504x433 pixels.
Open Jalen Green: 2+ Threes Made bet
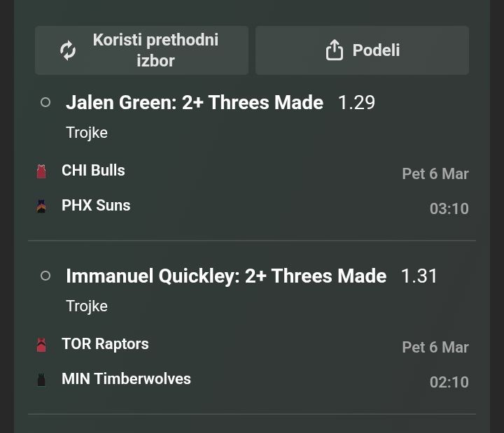[194, 103]
